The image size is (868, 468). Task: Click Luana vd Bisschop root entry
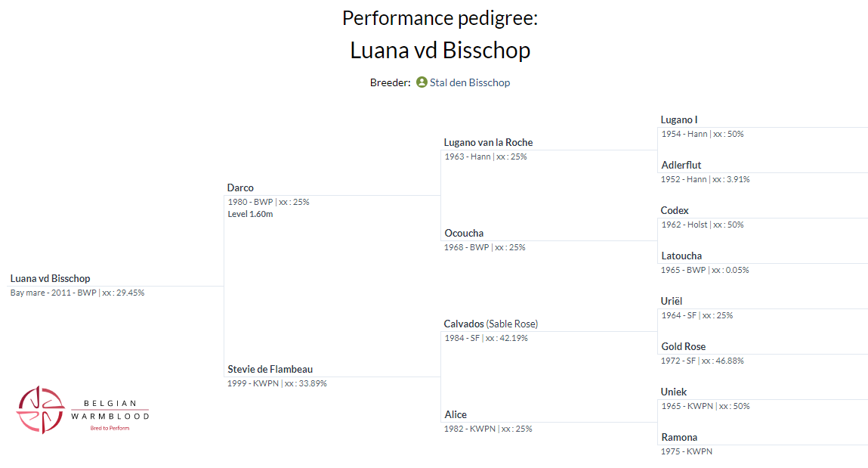pyautogui.click(x=50, y=278)
